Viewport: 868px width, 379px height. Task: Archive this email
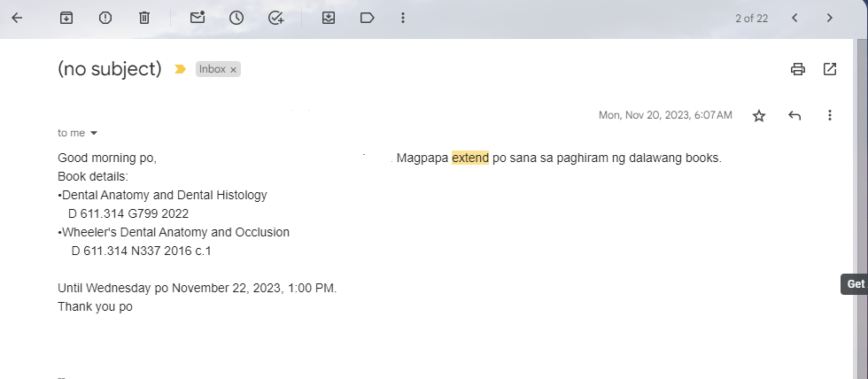pos(66,18)
